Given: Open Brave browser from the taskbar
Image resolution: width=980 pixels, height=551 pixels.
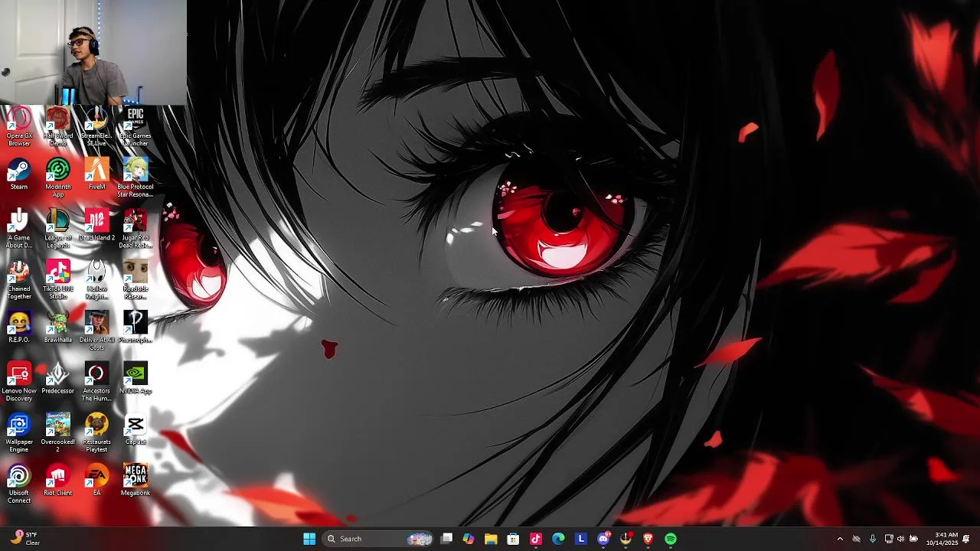Looking at the screenshot, I should [648, 539].
